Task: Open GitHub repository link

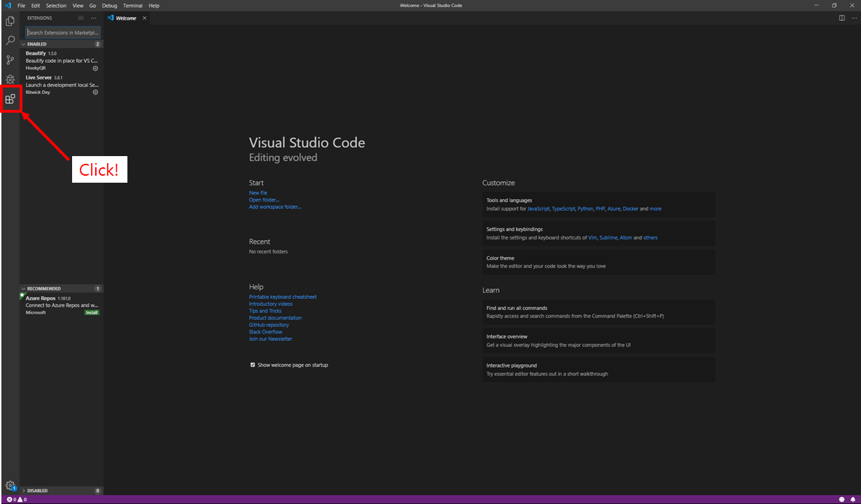Action: tap(269, 325)
